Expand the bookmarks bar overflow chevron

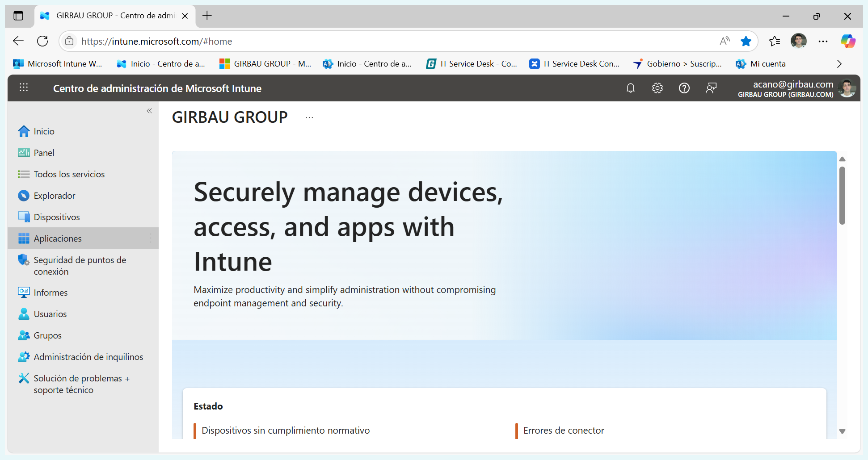(x=839, y=64)
